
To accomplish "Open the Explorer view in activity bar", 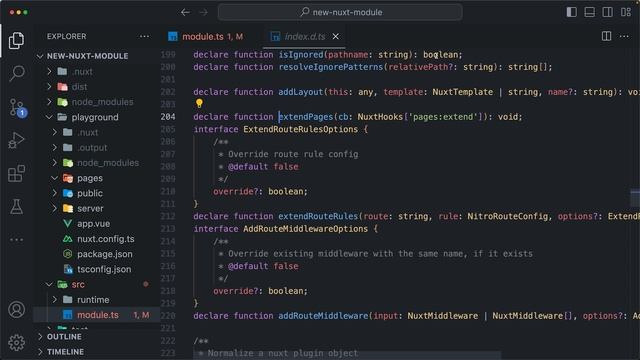I will 16,40.
